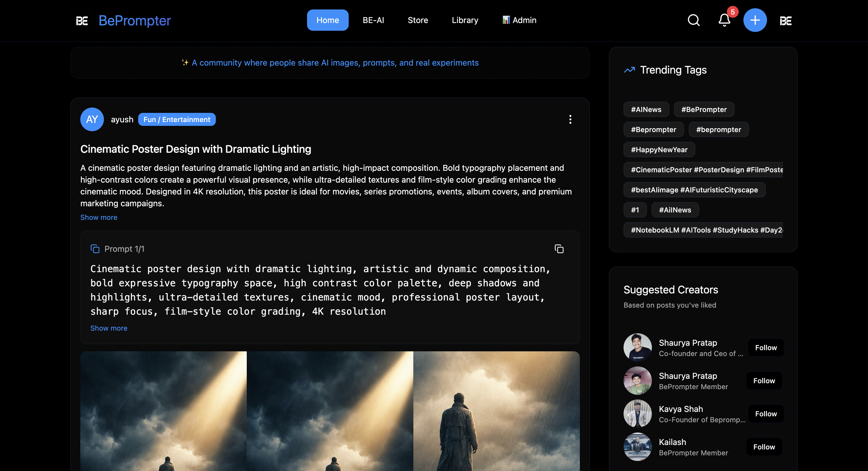This screenshot has width=868, height=471.
Task: Click the Fun / Entertainment category badge
Action: click(177, 119)
